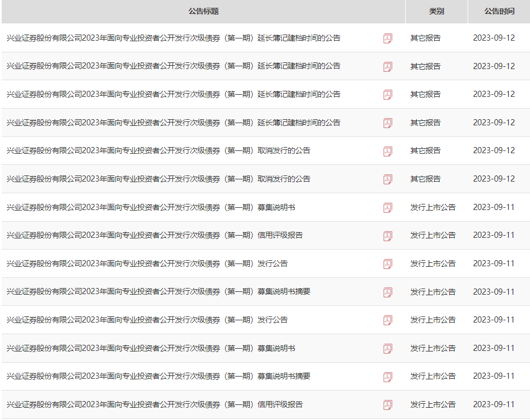The image size is (530, 420).
Task: Open the first 募集说明书摘要 title link
Action: 158,291
